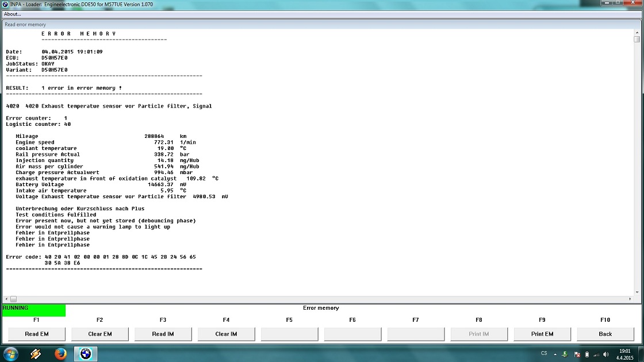Viewport: 644px width, 362px height.
Task: Click the vertical scrollbar thumb
Action: coord(637,40)
